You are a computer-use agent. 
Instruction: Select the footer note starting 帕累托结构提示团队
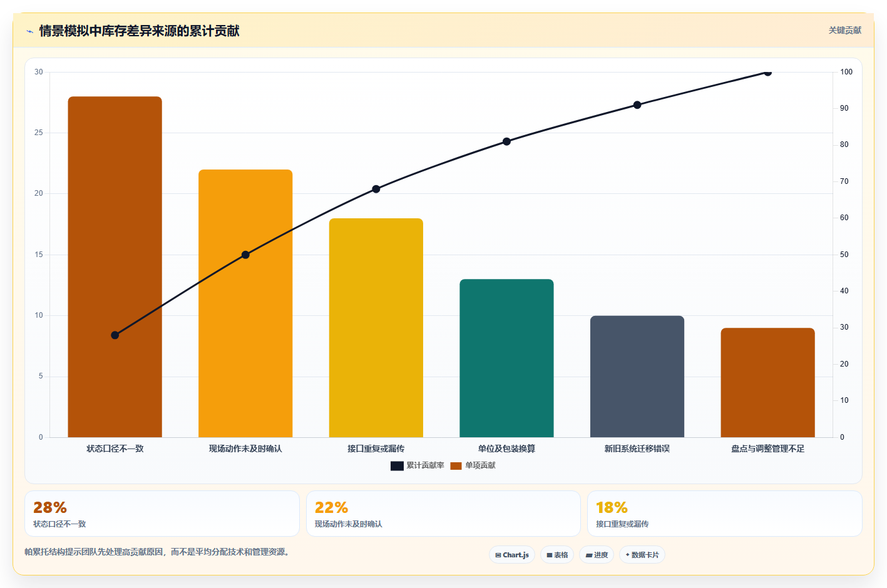pos(158,552)
